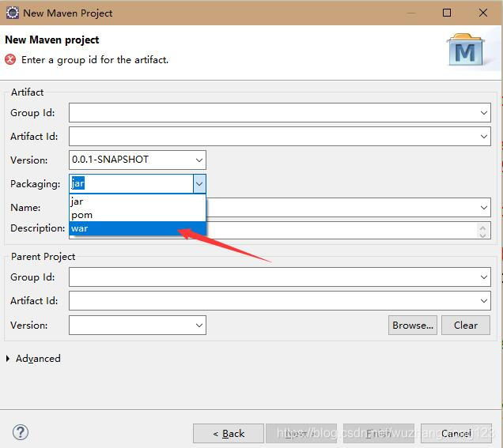
Task: Select pom from Packaging list
Action: pos(138,215)
